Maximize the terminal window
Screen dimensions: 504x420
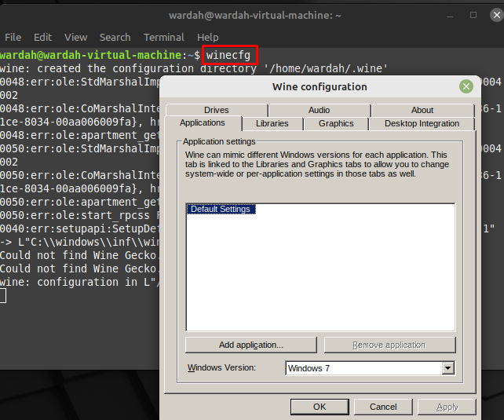(473, 15)
